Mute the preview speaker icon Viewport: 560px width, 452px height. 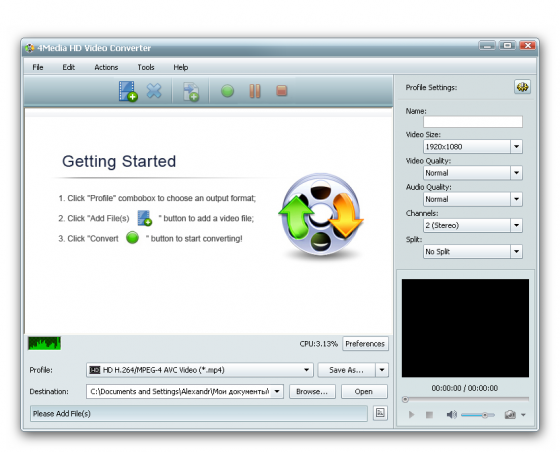click(x=451, y=415)
